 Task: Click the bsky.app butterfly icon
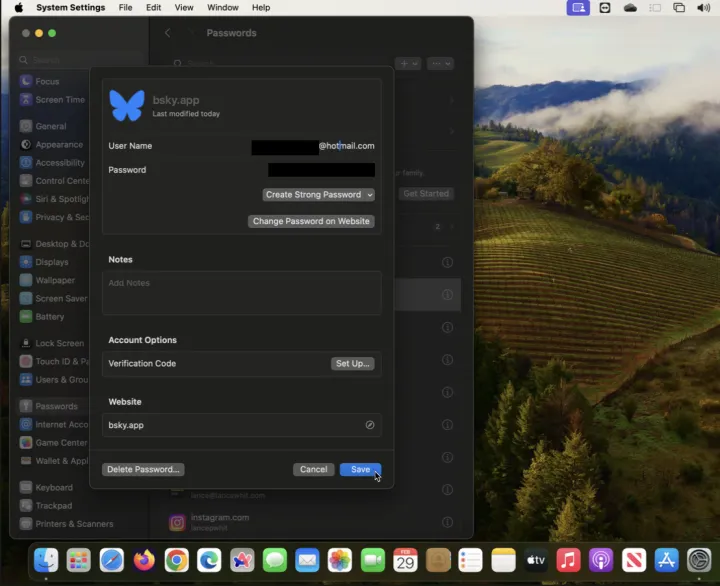pos(127,105)
